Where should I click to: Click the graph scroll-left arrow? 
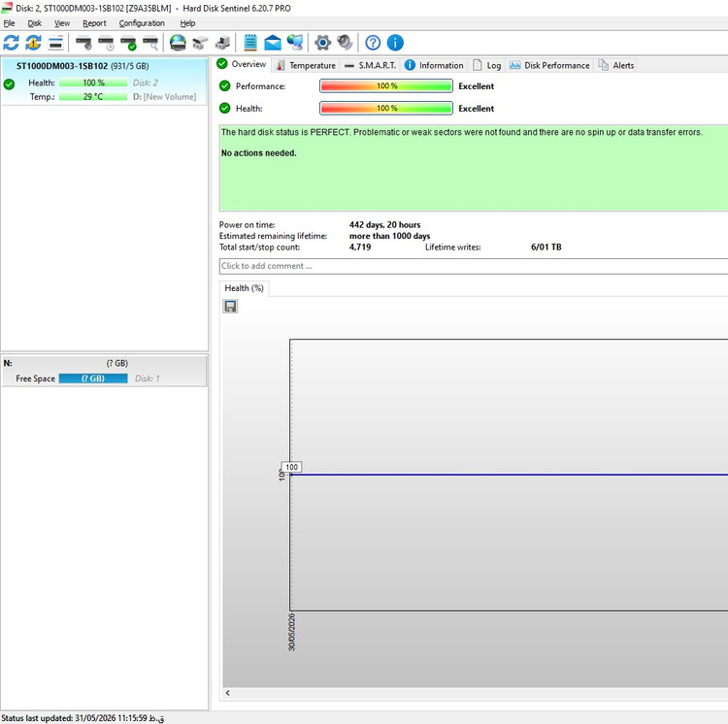[228, 693]
